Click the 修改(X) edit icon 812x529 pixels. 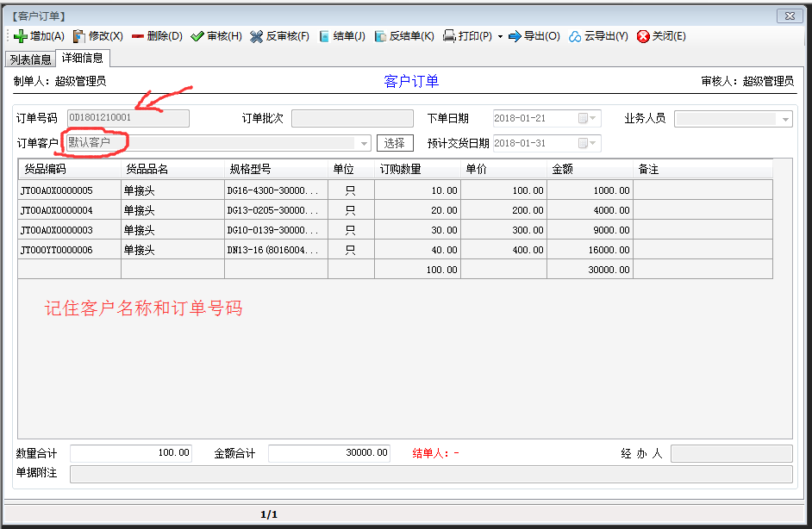click(x=79, y=36)
